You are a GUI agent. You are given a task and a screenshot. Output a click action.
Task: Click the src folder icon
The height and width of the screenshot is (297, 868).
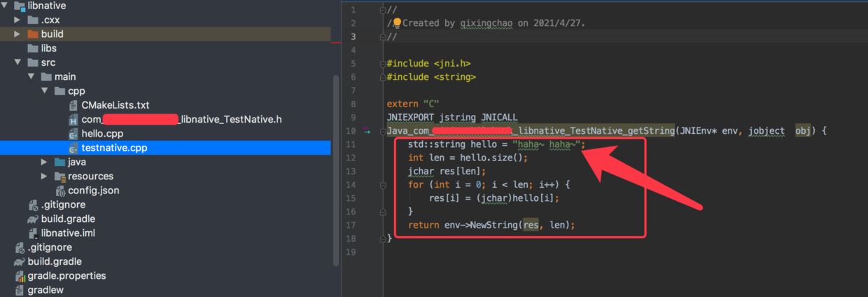click(33, 62)
